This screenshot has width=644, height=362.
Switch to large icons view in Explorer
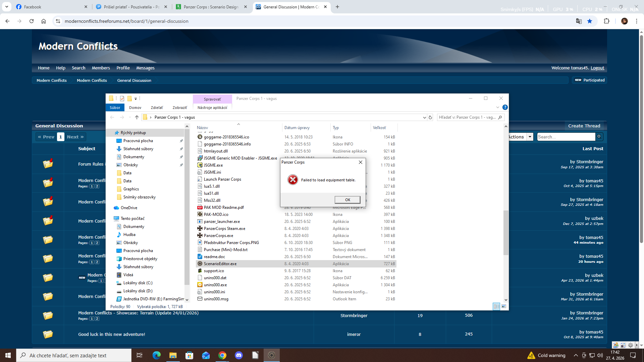(x=504, y=306)
